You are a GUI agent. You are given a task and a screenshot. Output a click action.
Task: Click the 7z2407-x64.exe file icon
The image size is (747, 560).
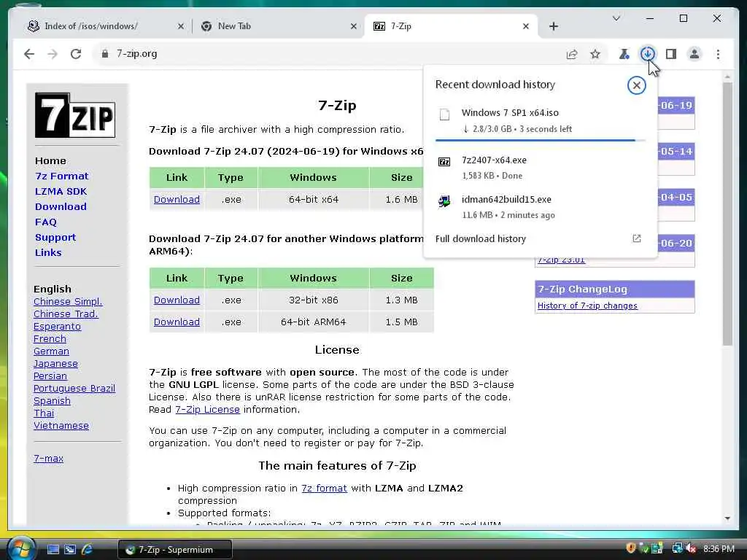click(x=444, y=162)
